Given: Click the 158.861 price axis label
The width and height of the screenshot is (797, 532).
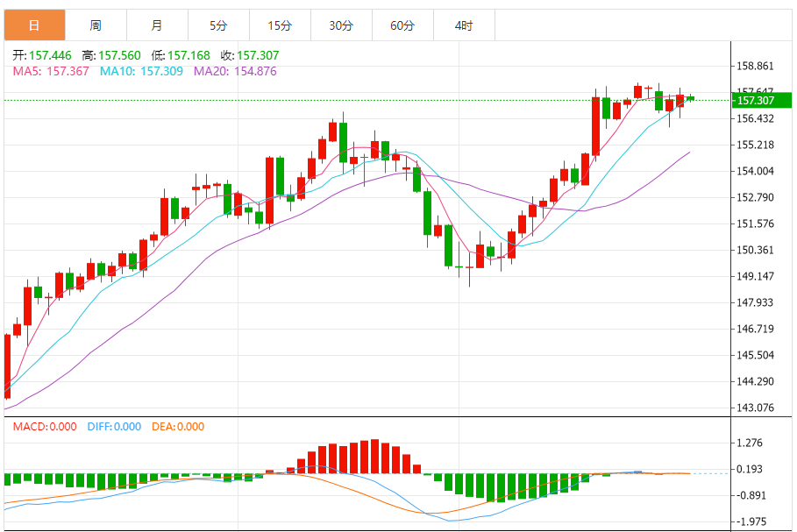Looking at the screenshot, I should pos(755,66).
